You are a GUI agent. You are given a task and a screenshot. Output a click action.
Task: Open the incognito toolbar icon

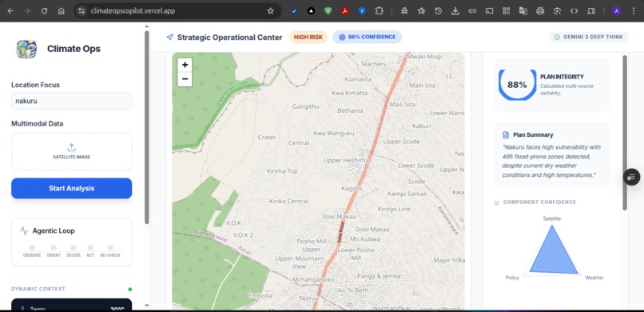(404, 11)
